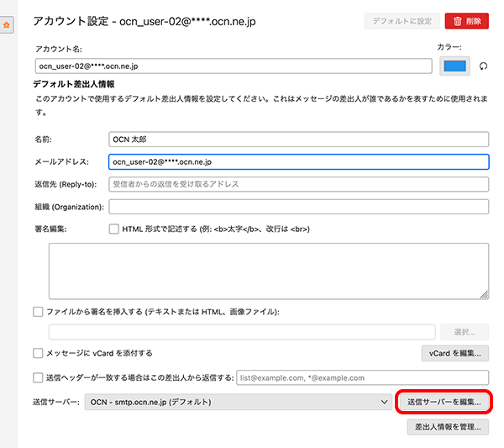This screenshot has width=504, height=448.
Task: Enable HTML形式で記述する checkbox
Action: coord(114,229)
